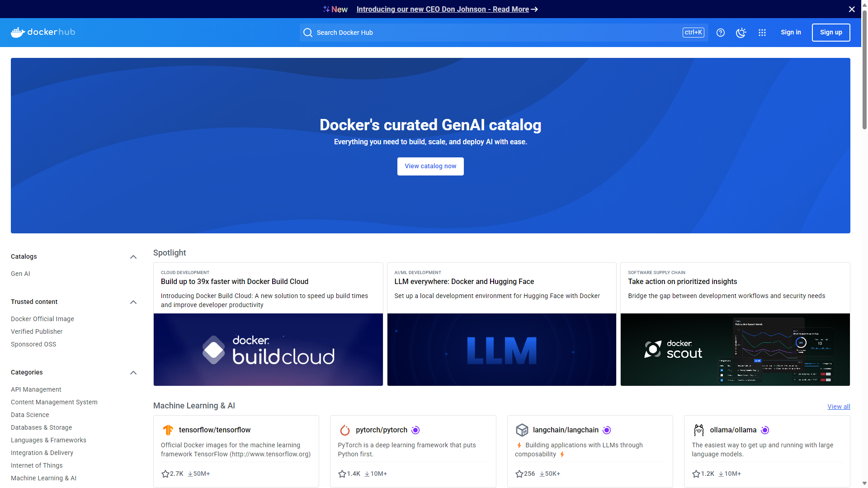Screen dimensions: 868x488
Task: Open tensorflow/tensorflow repository
Action: click(215, 430)
